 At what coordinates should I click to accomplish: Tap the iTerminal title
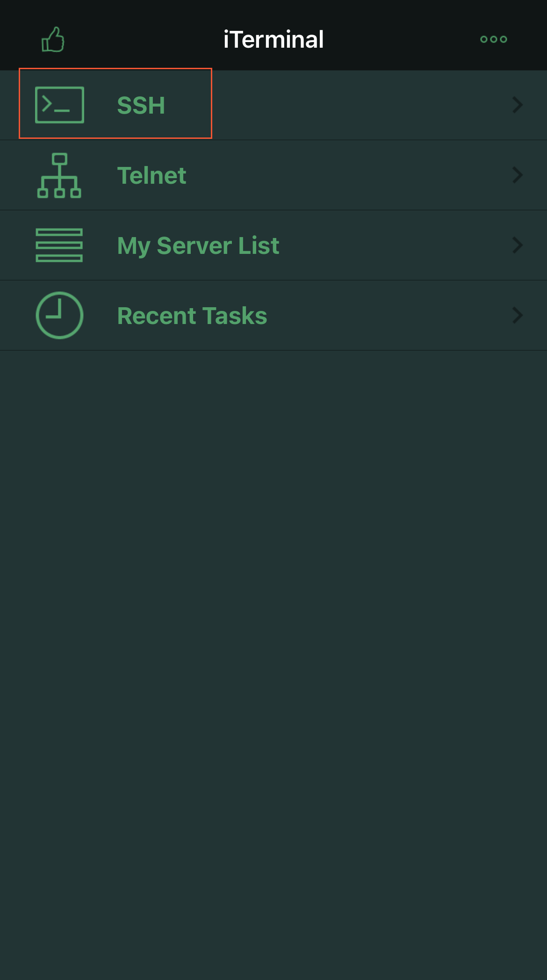point(273,39)
